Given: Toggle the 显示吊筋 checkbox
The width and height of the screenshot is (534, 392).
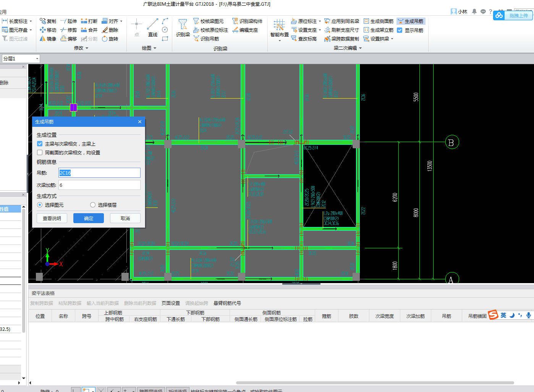Looking at the screenshot, I should (x=400, y=30).
